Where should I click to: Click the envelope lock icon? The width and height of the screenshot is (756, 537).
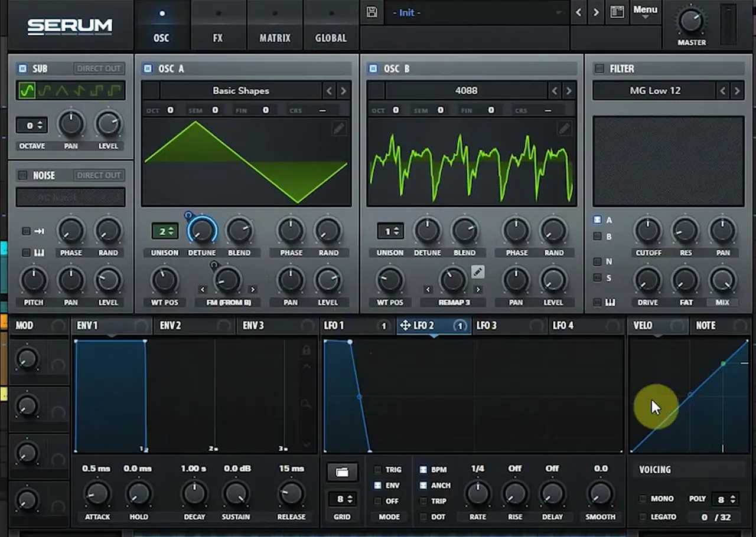(306, 351)
